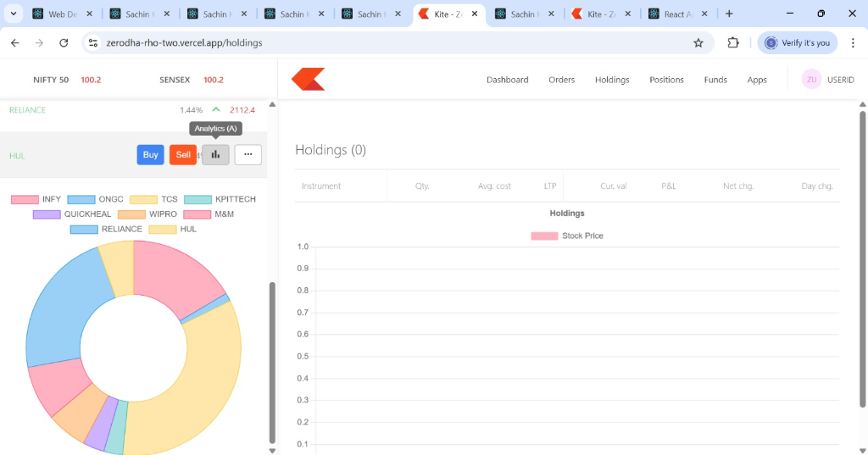The height and width of the screenshot is (455, 868).
Task: Toggle the M&M legend item
Action: pyautogui.click(x=209, y=214)
